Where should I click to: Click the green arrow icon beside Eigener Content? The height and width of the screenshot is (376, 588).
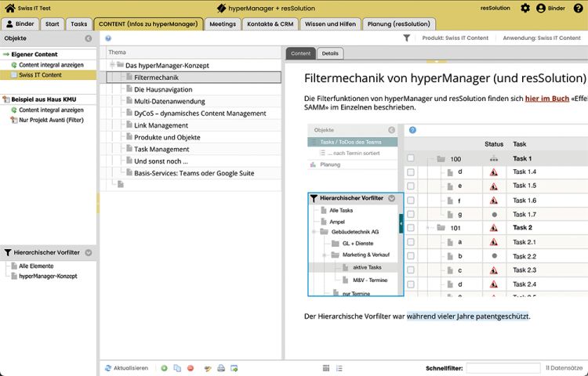coord(6,54)
